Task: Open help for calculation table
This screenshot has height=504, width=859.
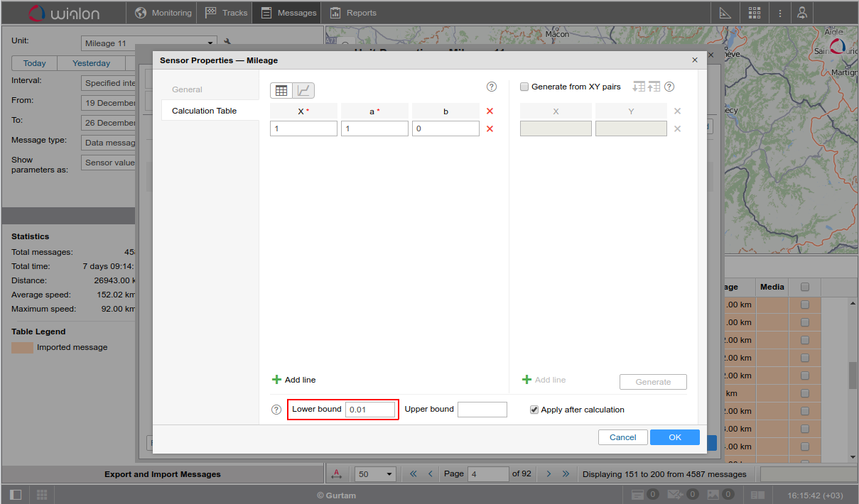Action: click(x=491, y=87)
